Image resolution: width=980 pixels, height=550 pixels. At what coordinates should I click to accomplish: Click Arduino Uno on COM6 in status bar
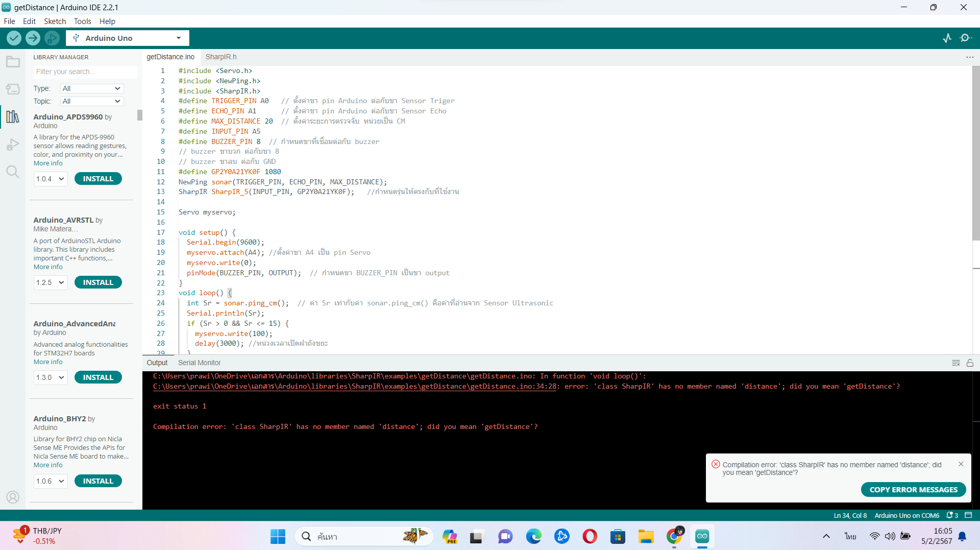click(x=906, y=515)
